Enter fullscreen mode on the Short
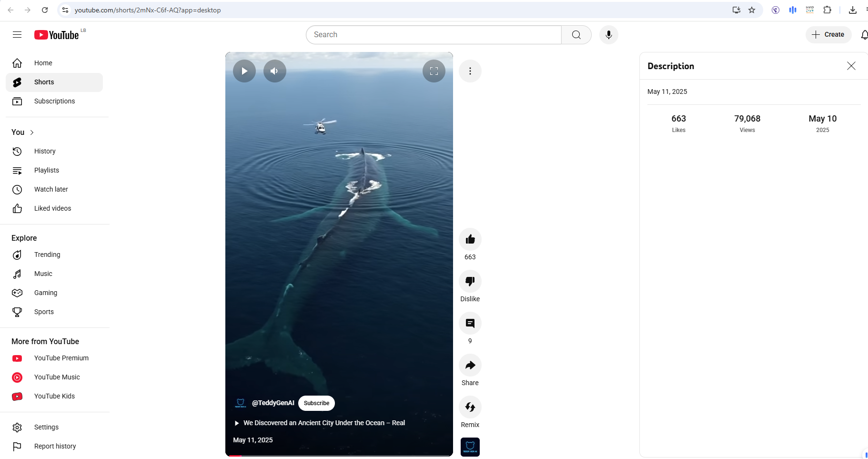This screenshot has height=459, width=868. (x=434, y=71)
